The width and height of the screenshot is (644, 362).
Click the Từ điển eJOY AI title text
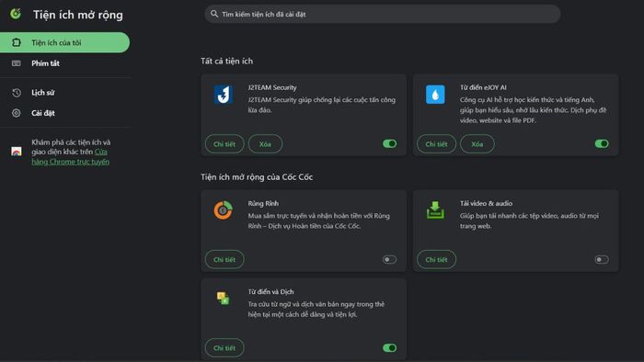coord(483,87)
